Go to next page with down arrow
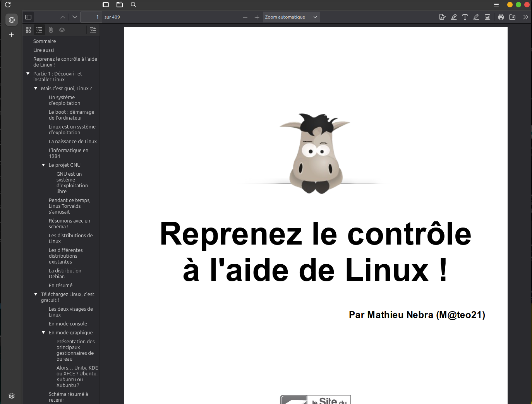532x404 pixels. (x=75, y=17)
